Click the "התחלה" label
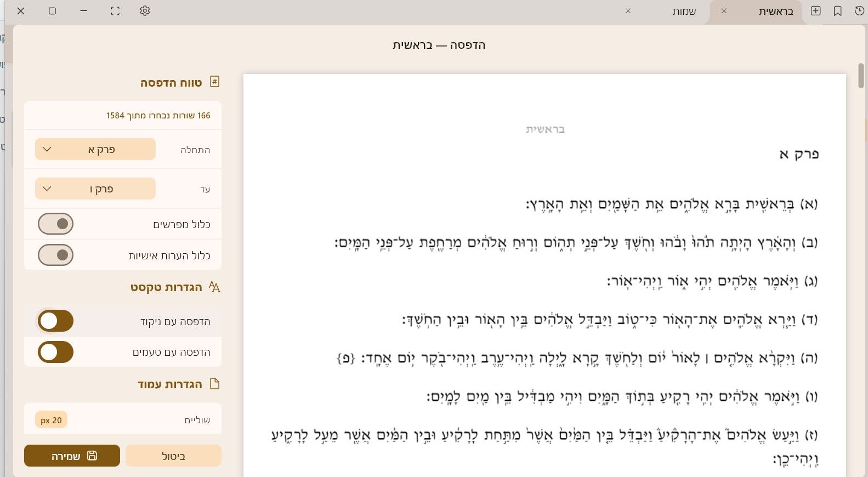This screenshot has height=477, width=868. click(x=195, y=150)
